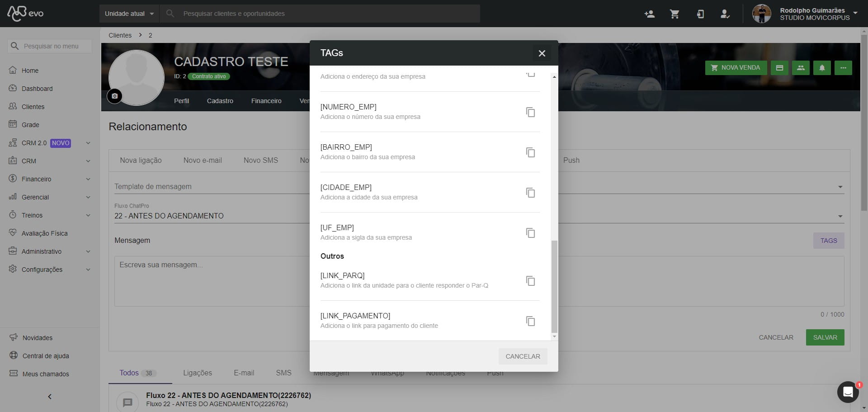Click the green more options ellipsis button
The image size is (868, 412).
point(843,68)
